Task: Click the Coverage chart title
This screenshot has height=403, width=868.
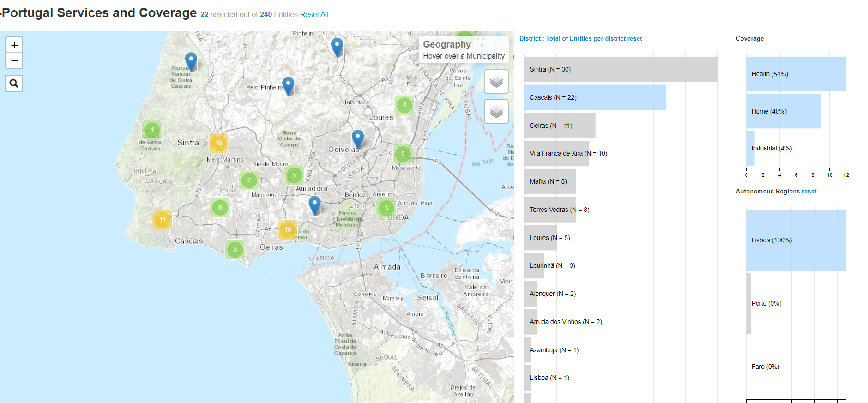Action: [x=749, y=38]
